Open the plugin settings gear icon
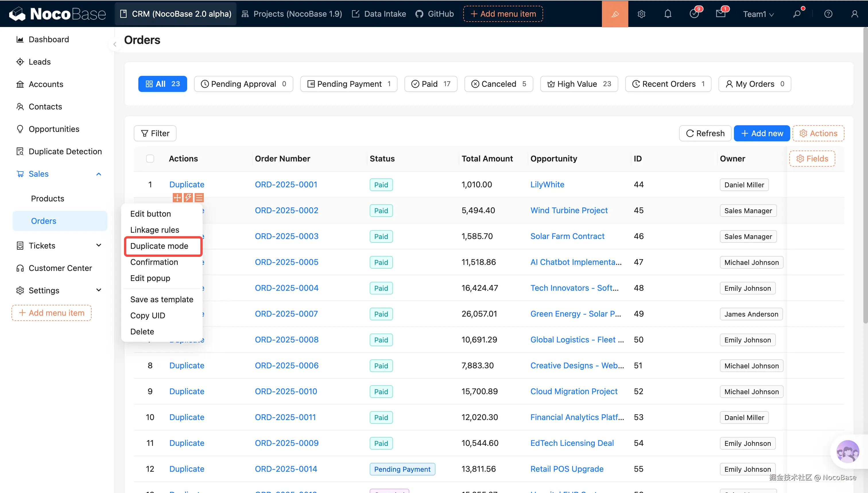 point(641,14)
